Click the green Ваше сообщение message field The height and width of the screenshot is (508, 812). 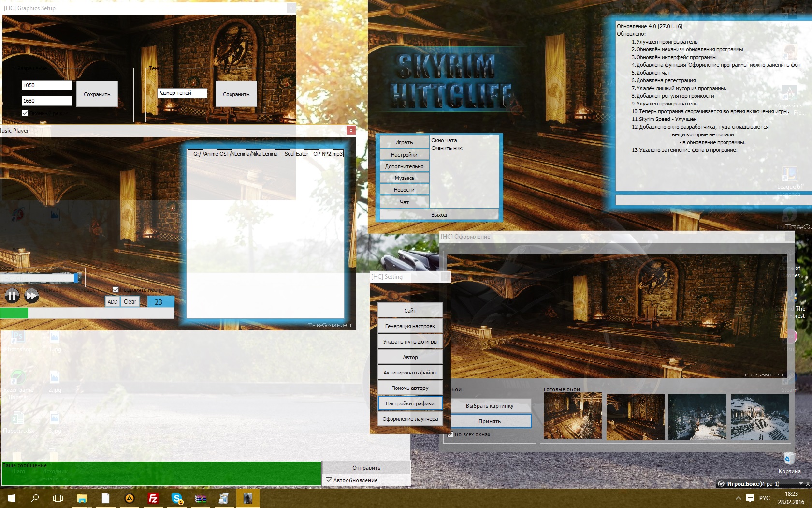pyautogui.click(x=161, y=473)
